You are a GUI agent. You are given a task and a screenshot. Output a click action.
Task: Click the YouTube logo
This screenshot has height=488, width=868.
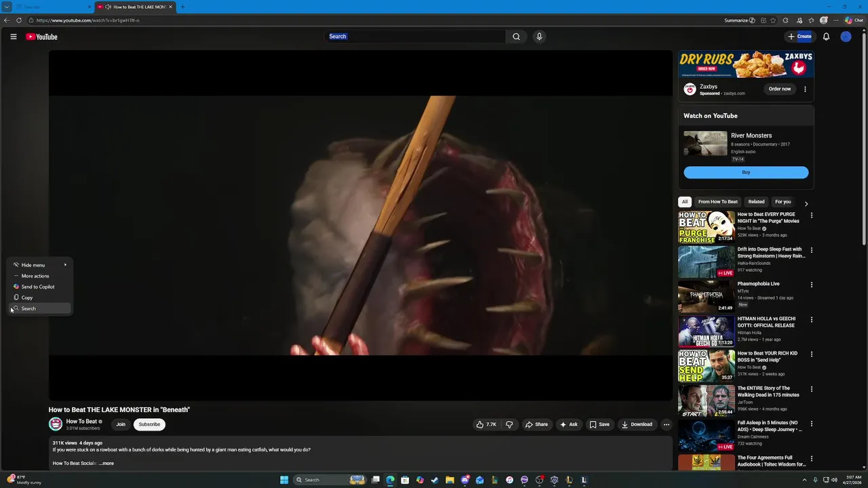tap(41, 37)
